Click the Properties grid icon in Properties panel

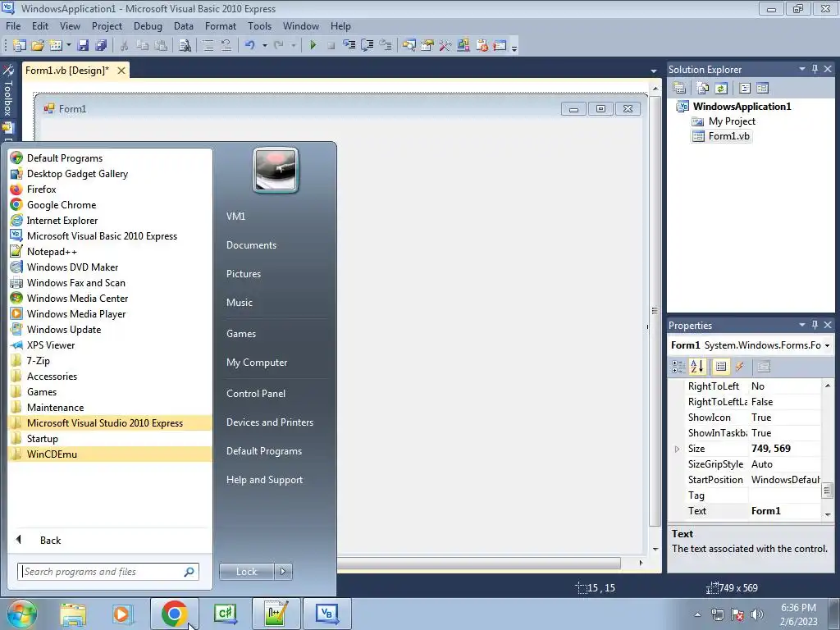pos(721,367)
